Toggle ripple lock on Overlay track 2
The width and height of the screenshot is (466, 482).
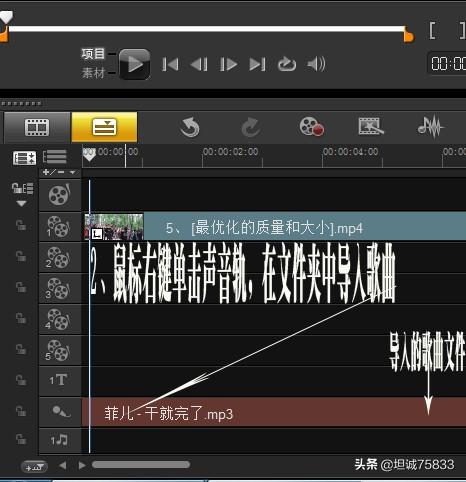[x=21, y=257]
